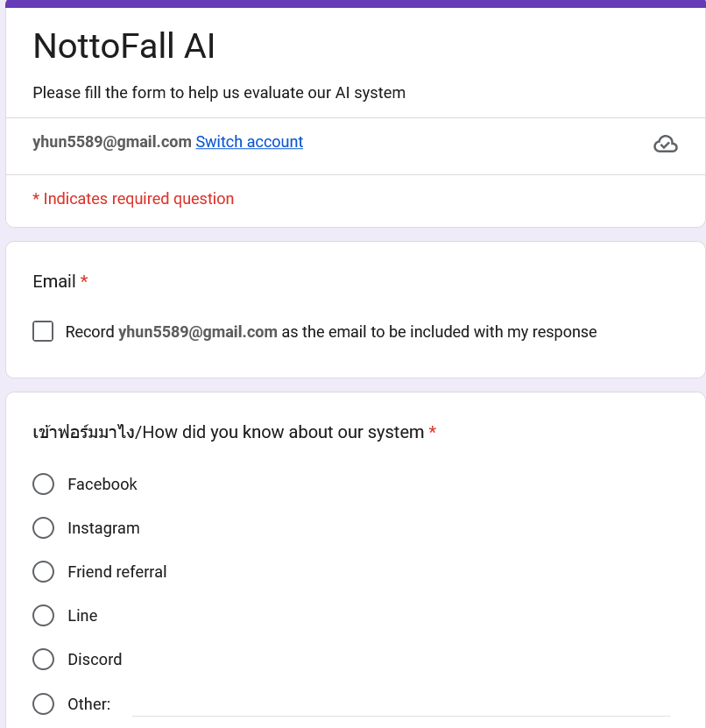Screen dimensions: 706x728
Task: Click the signed-in account email in header
Action: pyautogui.click(x=112, y=142)
